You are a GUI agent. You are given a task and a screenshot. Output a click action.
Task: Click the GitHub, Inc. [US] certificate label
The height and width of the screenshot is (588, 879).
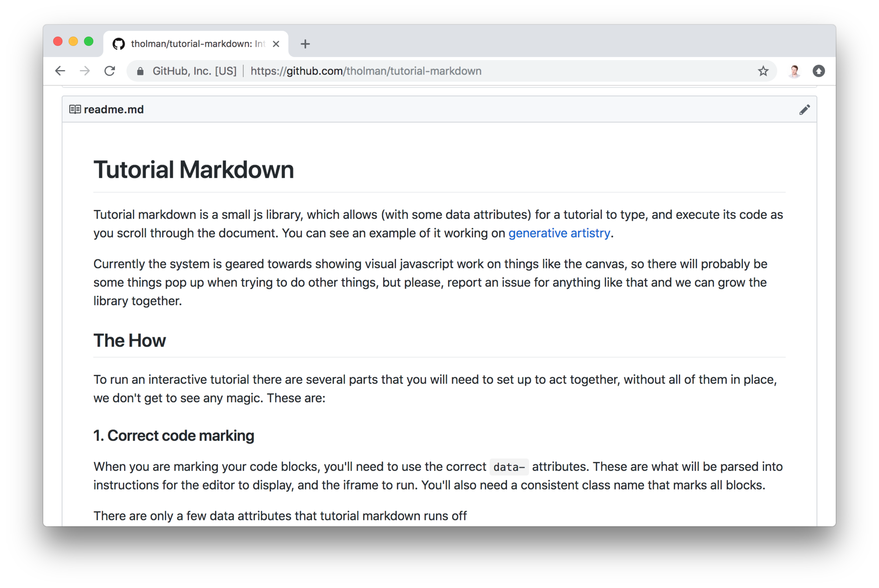[194, 71]
